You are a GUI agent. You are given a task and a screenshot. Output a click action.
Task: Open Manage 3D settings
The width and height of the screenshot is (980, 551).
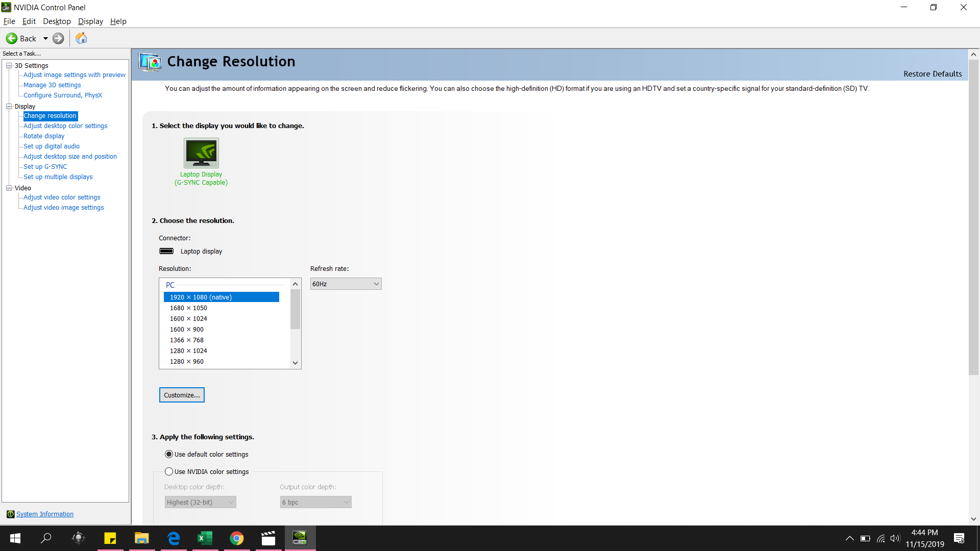(x=52, y=85)
